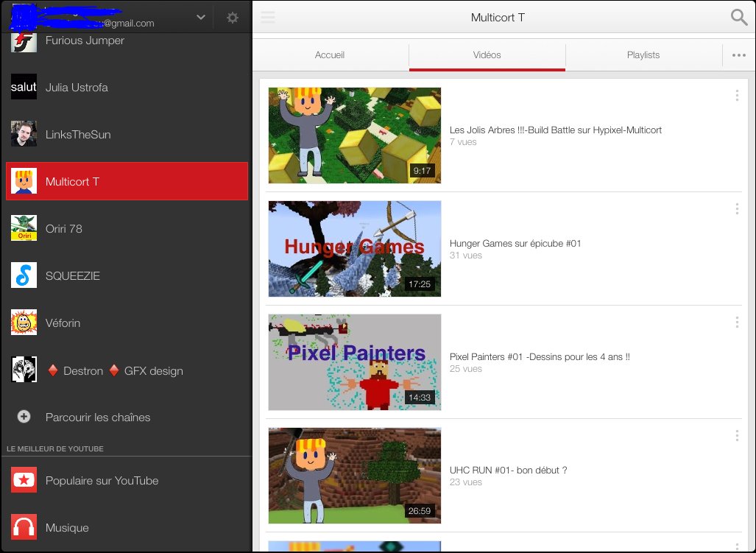756x553 pixels.
Task: Open options for UHC RUN video
Action: point(737,436)
